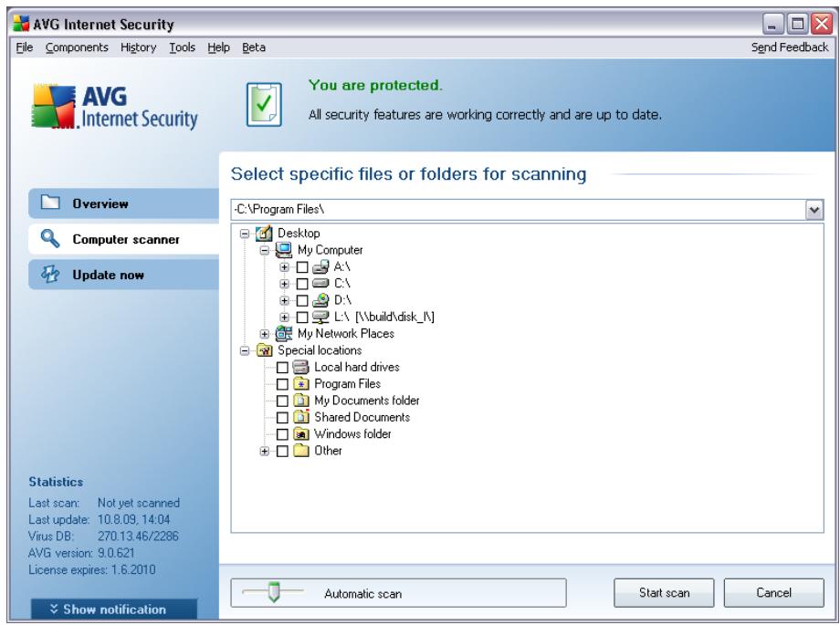Screen dimensions: 840x625
Task: Check the Other checkbox
Action: (282, 451)
